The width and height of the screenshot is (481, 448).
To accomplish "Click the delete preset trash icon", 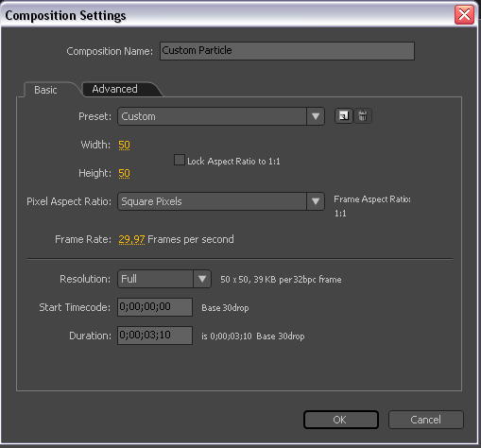I will [x=363, y=116].
